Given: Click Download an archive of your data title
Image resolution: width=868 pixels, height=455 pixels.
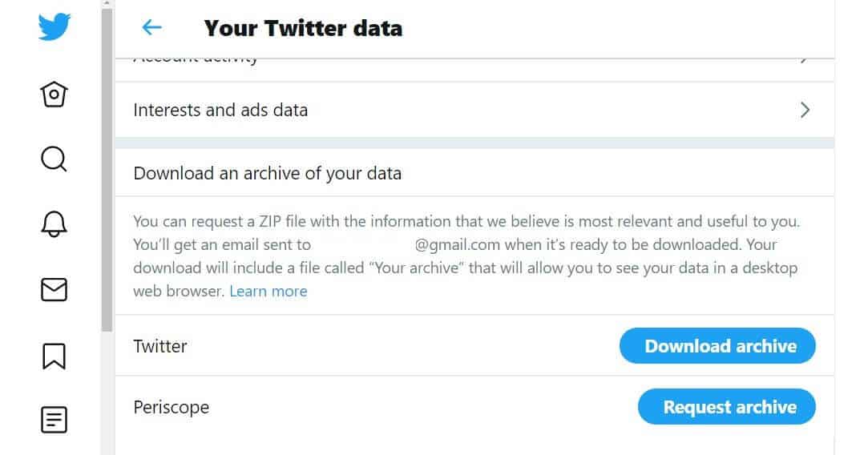Looking at the screenshot, I should (x=268, y=173).
